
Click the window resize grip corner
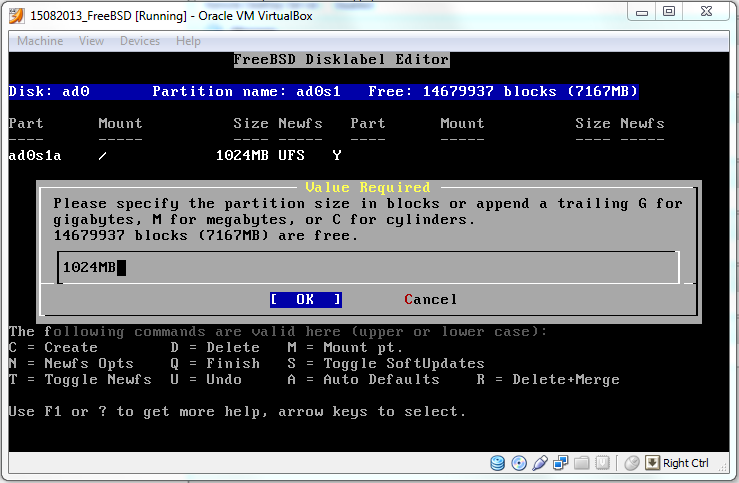[726, 470]
